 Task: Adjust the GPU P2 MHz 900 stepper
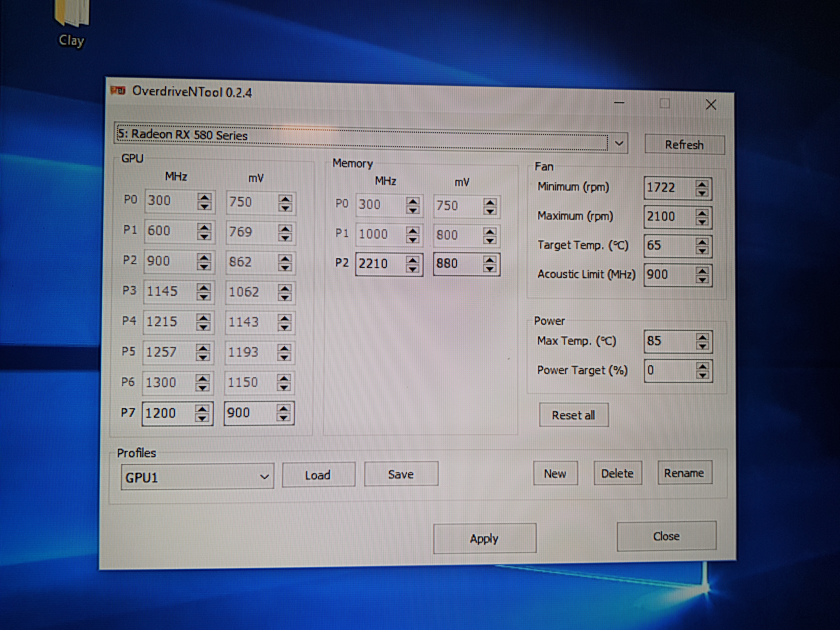coord(204,262)
